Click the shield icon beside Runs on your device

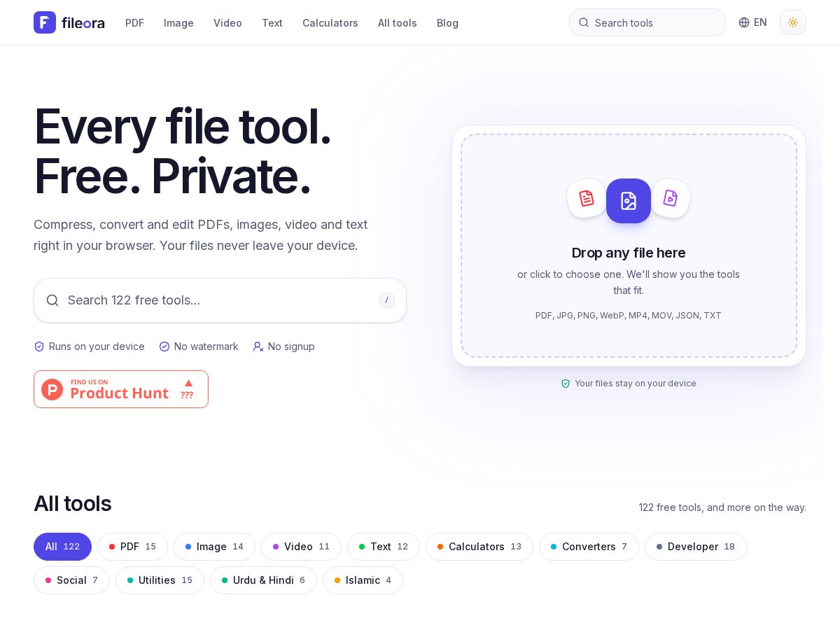tap(39, 346)
